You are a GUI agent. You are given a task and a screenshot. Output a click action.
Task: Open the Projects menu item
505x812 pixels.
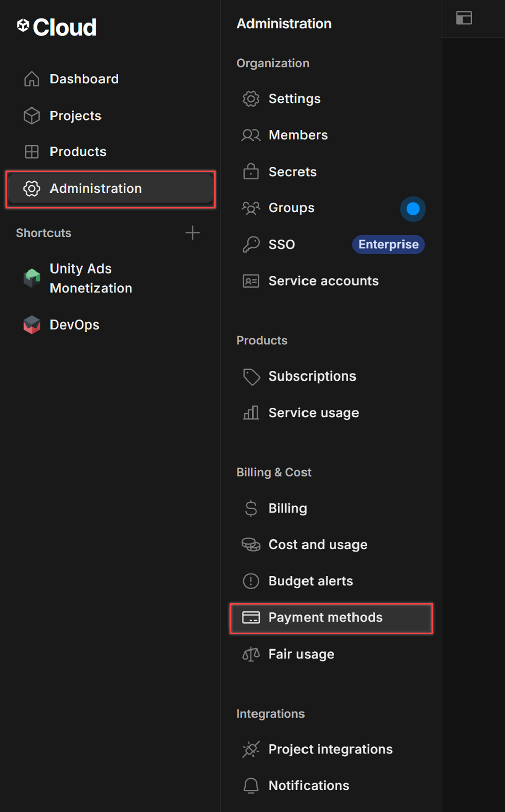point(110,116)
